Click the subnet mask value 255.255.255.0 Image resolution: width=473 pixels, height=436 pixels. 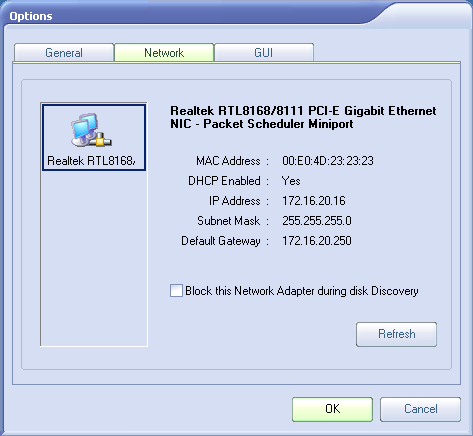317,221
